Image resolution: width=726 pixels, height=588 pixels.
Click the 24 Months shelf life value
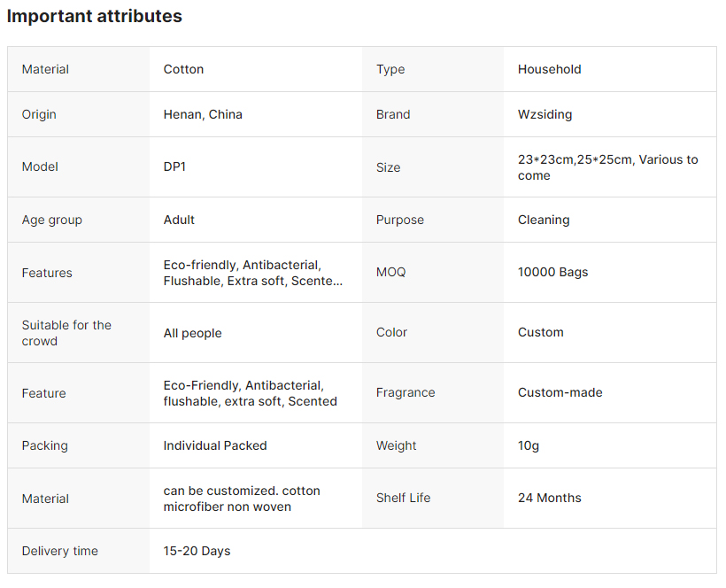coord(549,498)
